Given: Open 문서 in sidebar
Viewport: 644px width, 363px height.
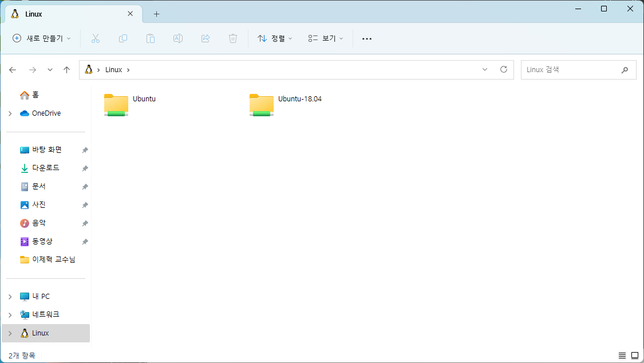Looking at the screenshot, I should coord(33,187).
